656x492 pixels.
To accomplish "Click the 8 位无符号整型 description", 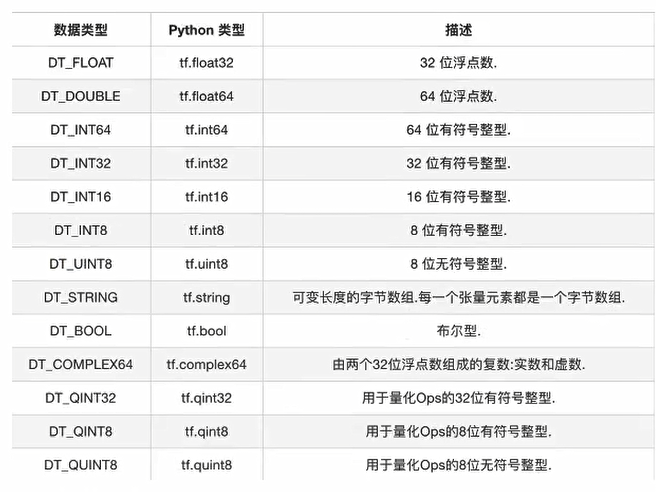I will pyautogui.click(x=459, y=264).
